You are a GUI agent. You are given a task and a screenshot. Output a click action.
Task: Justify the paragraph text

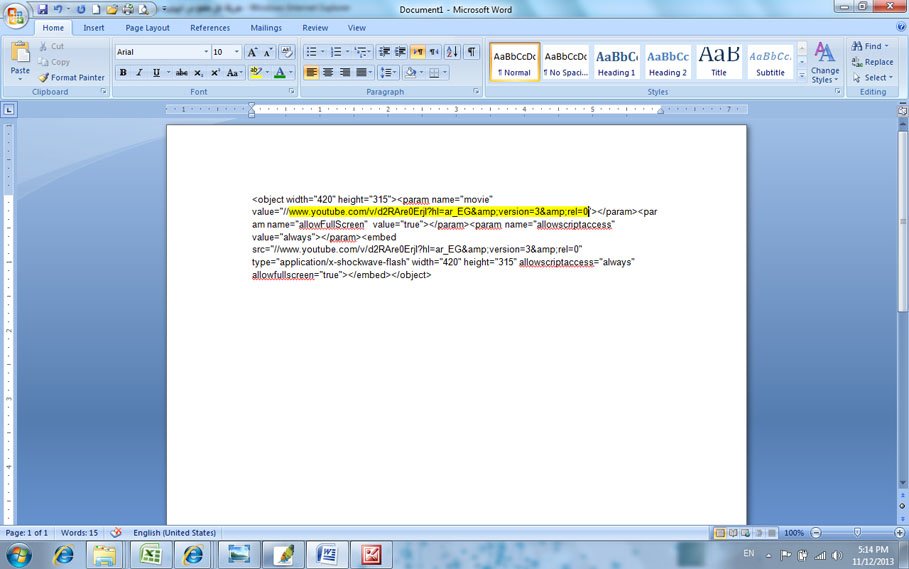[x=362, y=72]
